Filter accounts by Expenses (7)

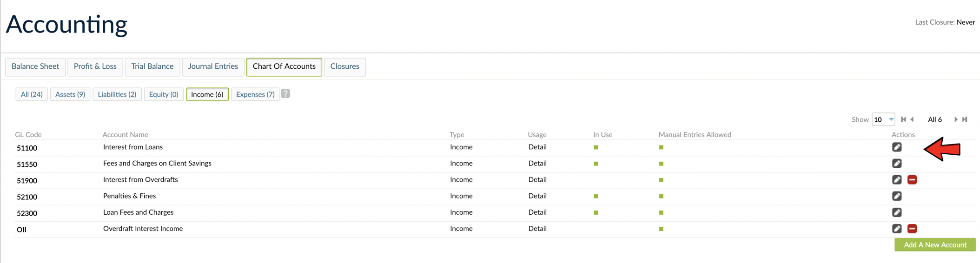coord(255,94)
